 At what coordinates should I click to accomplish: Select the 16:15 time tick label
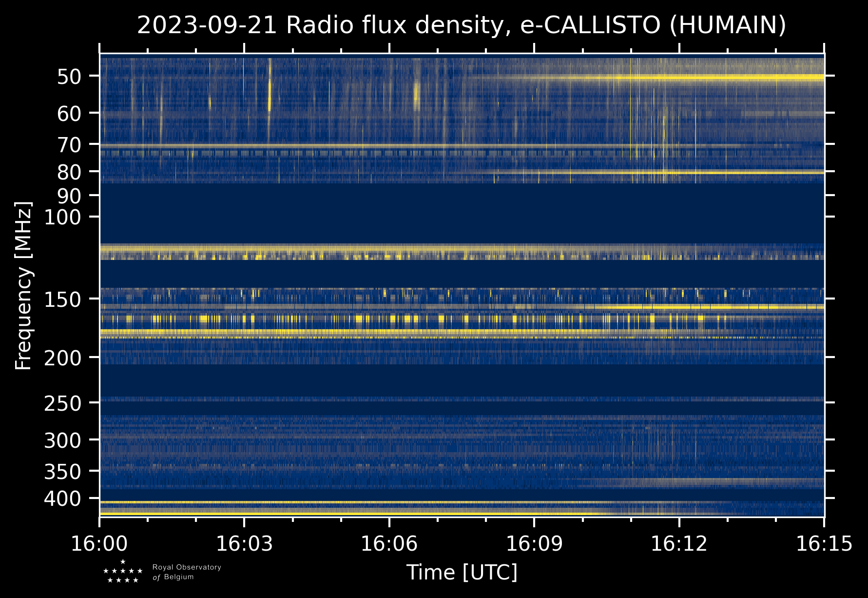(x=824, y=544)
